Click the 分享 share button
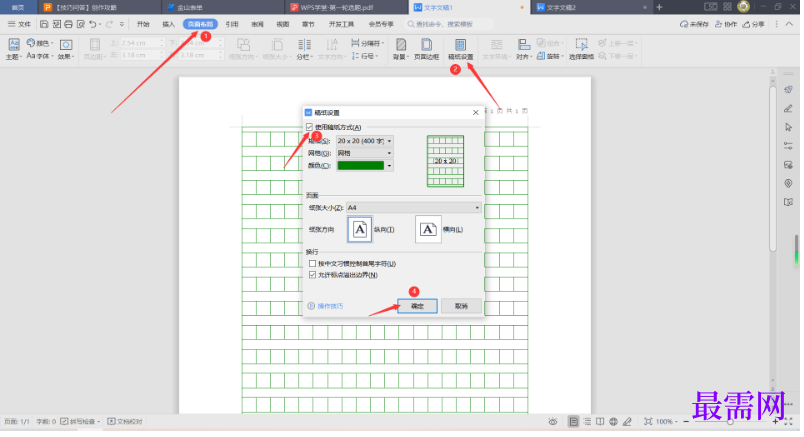Image resolution: width=804 pixels, height=437 pixels. 753,24
